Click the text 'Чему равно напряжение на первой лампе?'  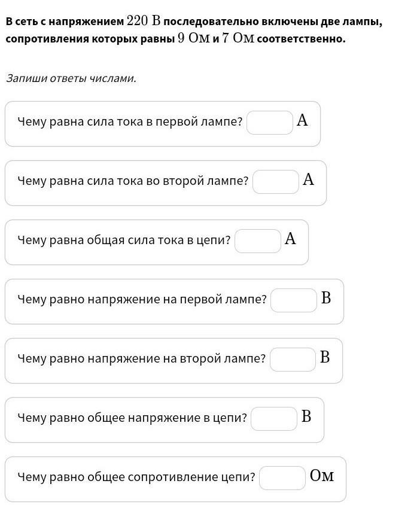click(142, 300)
